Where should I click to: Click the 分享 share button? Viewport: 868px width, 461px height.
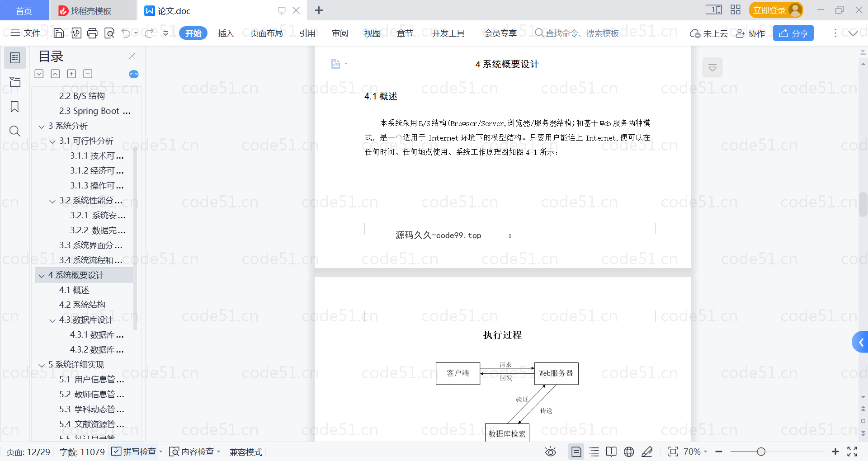coord(793,33)
